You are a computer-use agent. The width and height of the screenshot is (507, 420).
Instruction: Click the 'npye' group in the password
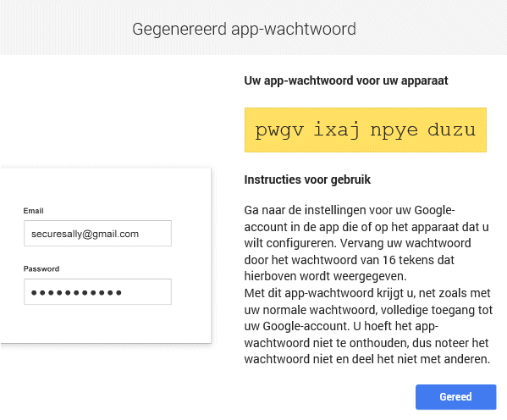(x=394, y=131)
